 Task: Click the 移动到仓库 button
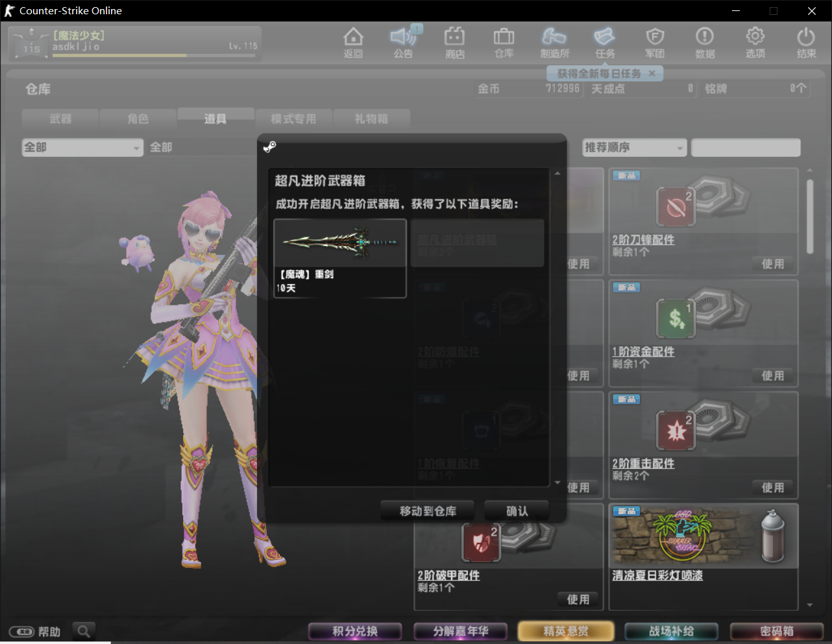[x=428, y=511]
